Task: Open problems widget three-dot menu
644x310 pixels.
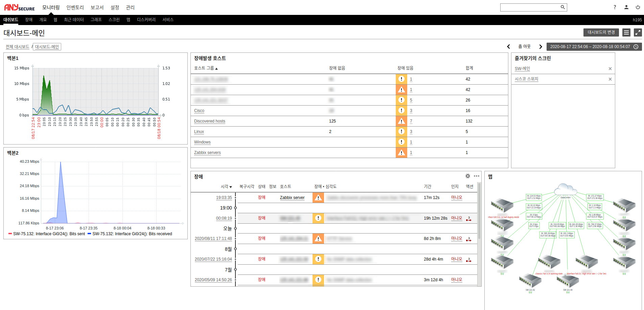Action: [476, 176]
